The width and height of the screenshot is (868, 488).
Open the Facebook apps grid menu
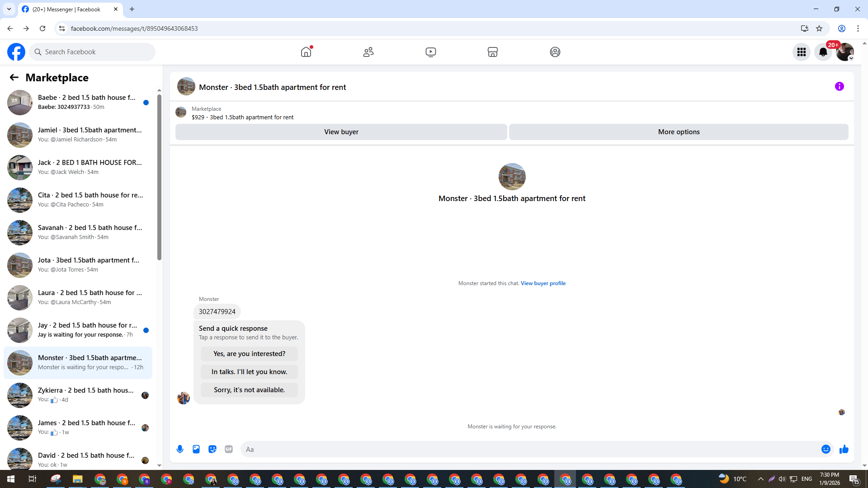tap(801, 52)
